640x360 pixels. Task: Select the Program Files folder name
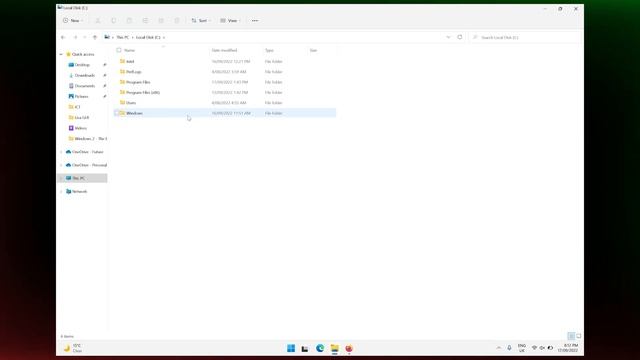pos(138,82)
